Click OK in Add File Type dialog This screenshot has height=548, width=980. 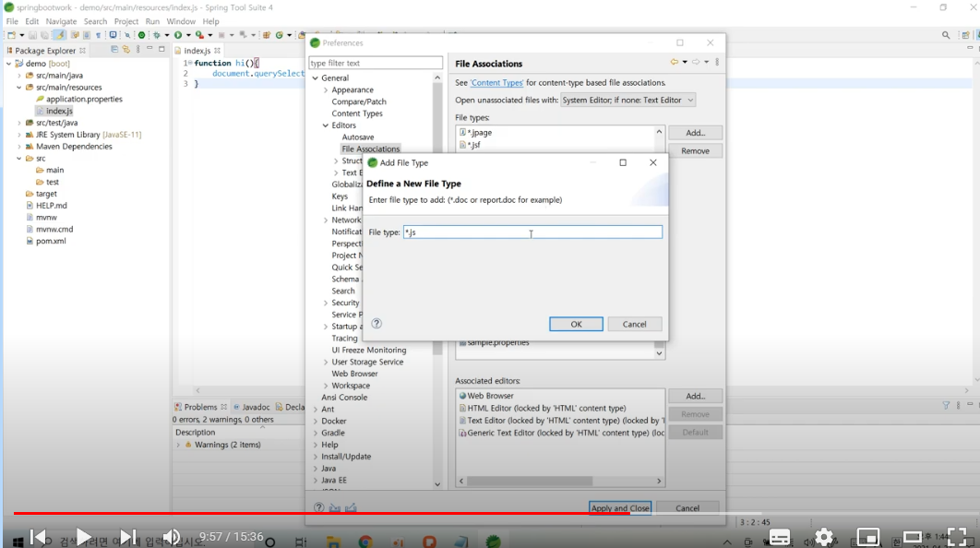[x=576, y=325]
